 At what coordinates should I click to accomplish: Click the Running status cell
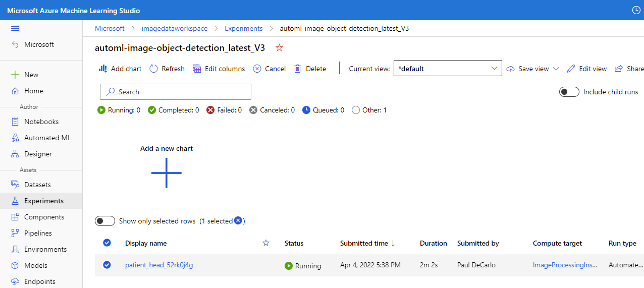303,266
